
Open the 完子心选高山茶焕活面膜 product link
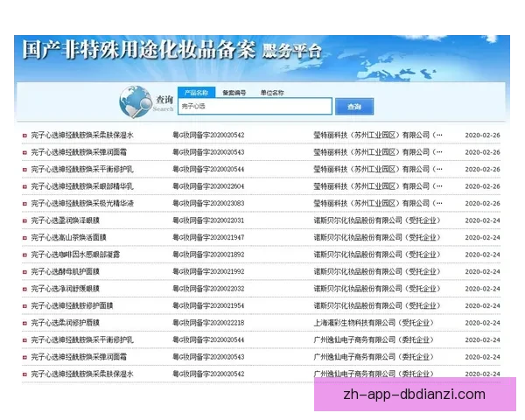pos(68,237)
